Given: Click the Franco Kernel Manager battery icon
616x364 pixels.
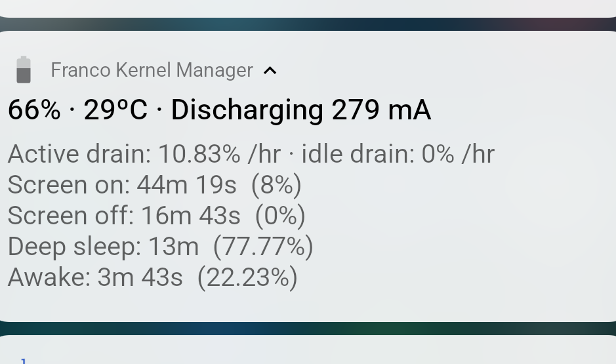Looking at the screenshot, I should click(x=24, y=70).
